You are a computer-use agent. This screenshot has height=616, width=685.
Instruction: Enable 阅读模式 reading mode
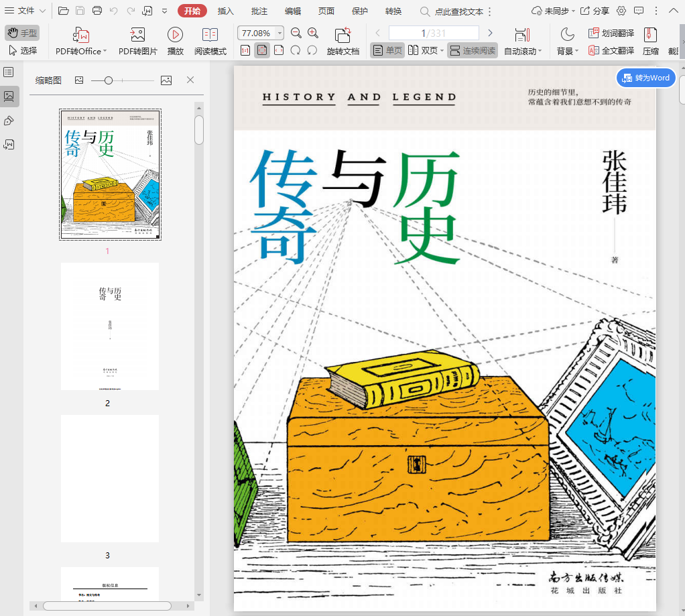point(210,41)
